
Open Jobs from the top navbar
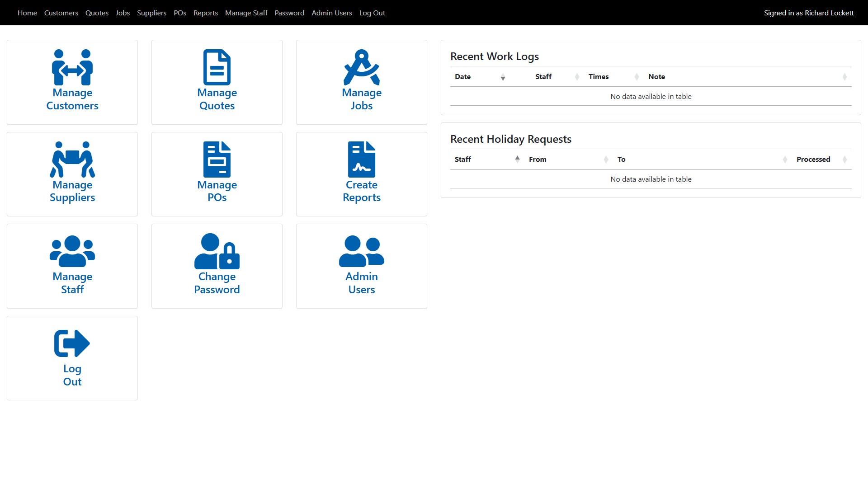pos(123,13)
